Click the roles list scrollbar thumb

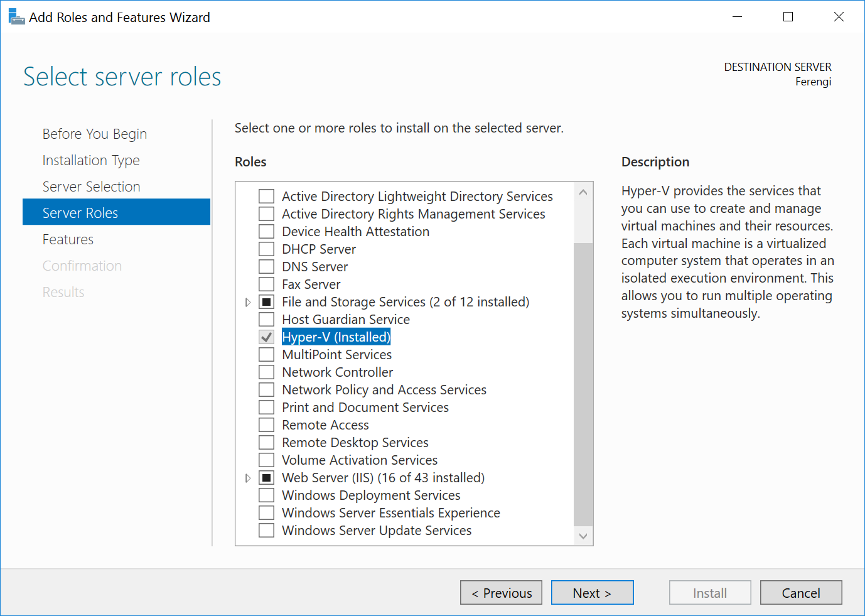[x=583, y=384]
